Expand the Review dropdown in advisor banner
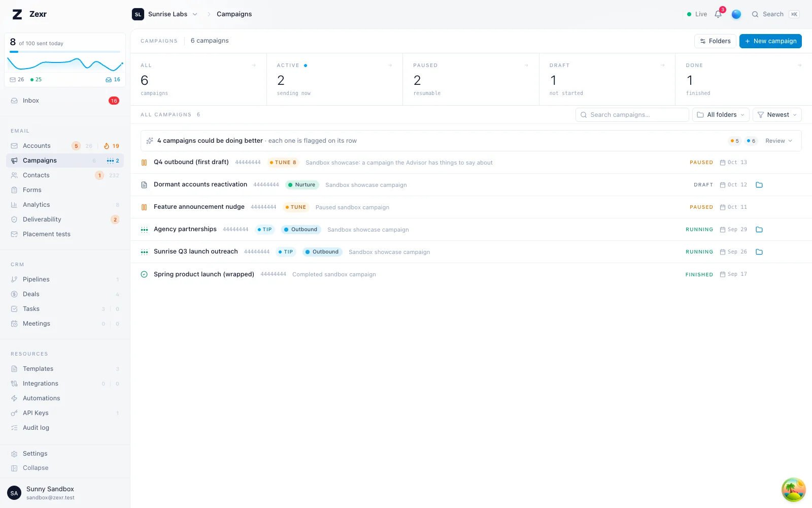The width and height of the screenshot is (812, 508). point(779,141)
